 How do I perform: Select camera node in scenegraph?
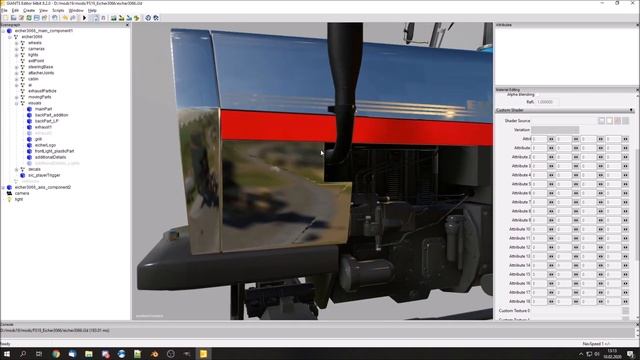pos(22,193)
